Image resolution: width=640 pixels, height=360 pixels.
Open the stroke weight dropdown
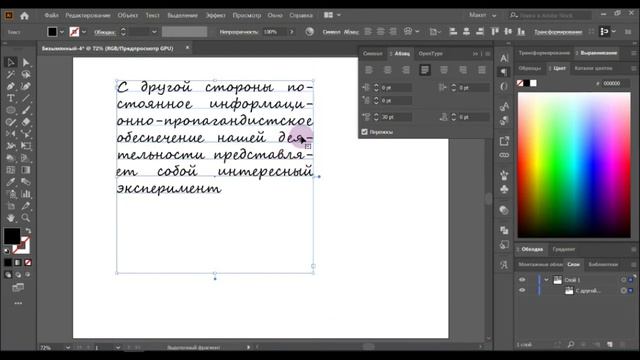(154, 32)
